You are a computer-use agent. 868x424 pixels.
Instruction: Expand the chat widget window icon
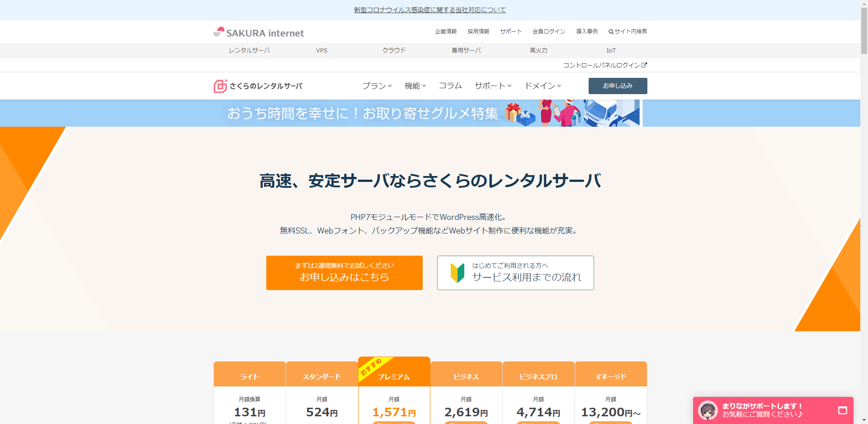[842, 410]
